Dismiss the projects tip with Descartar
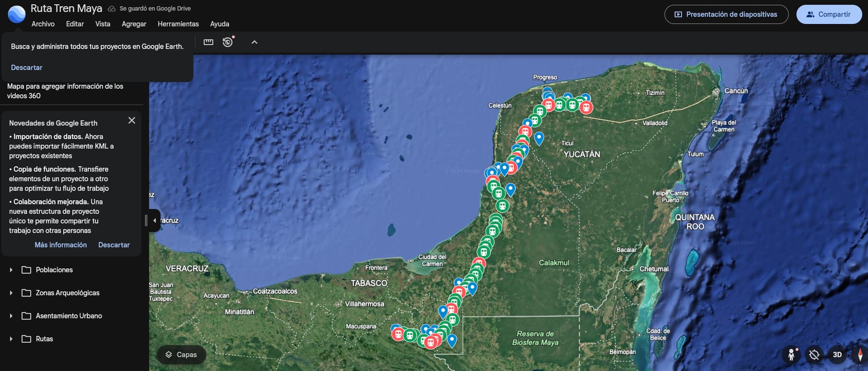Screen dimensions: 868x371 [27, 68]
